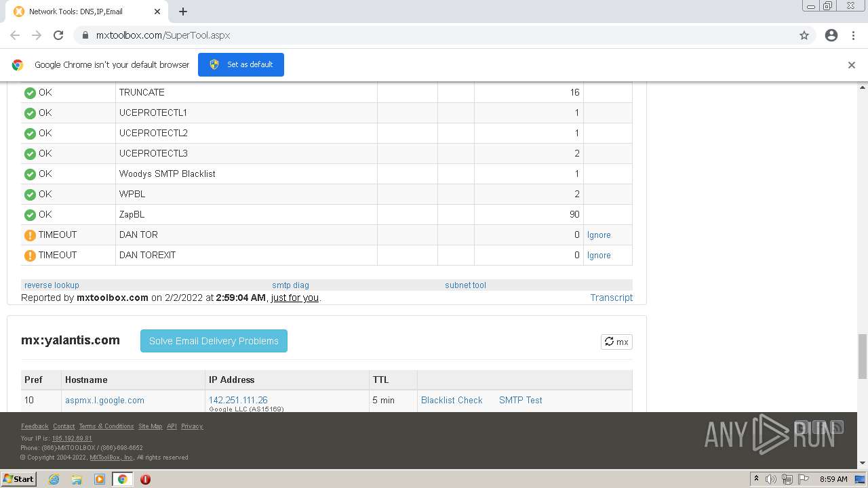Click the TRUNCATE blacklist name cell
868x488 pixels.
coord(246,93)
